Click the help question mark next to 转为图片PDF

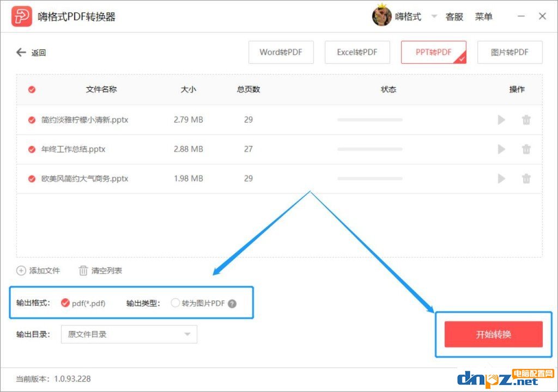[232, 304]
